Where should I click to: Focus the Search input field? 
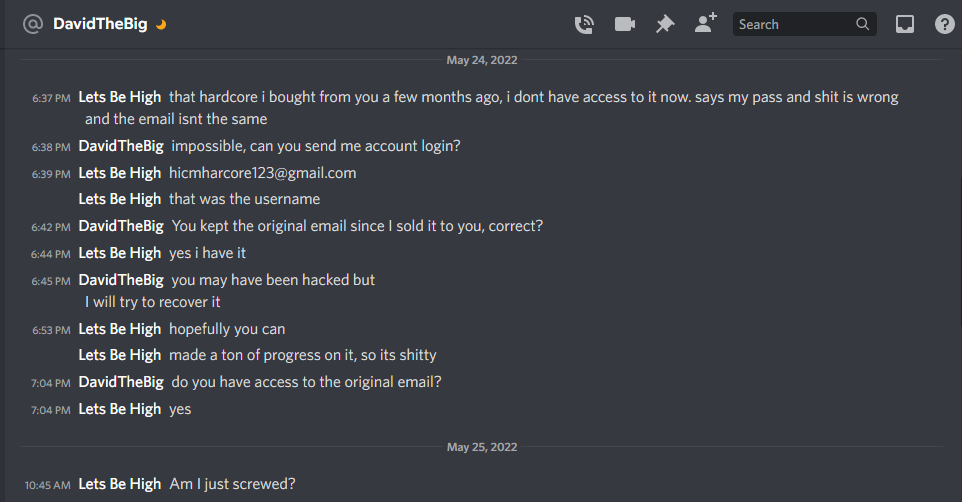pos(793,24)
